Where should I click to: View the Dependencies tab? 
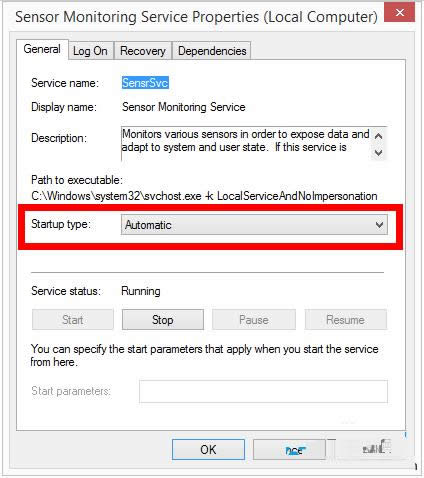pos(212,51)
